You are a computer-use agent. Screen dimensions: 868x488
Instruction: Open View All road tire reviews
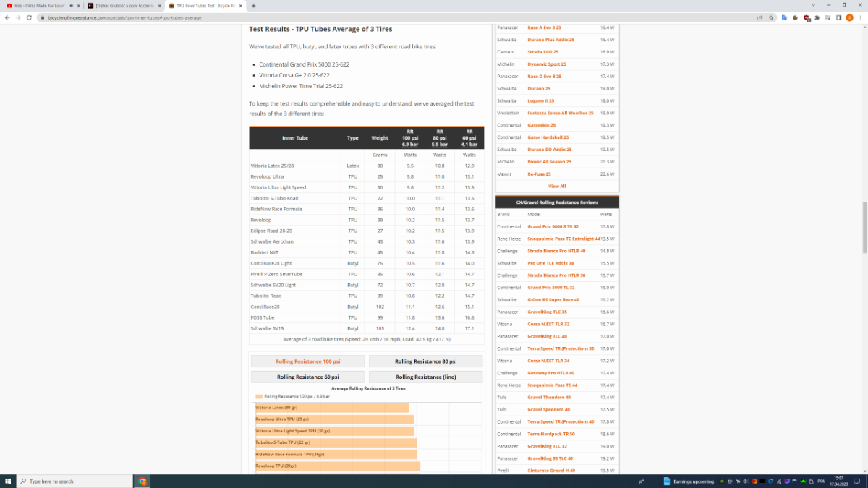click(x=557, y=186)
